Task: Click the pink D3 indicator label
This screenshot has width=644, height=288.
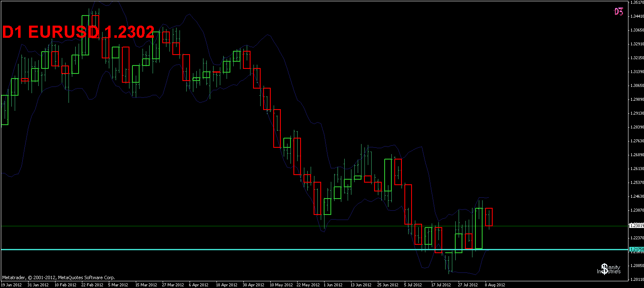Action: pos(618,12)
